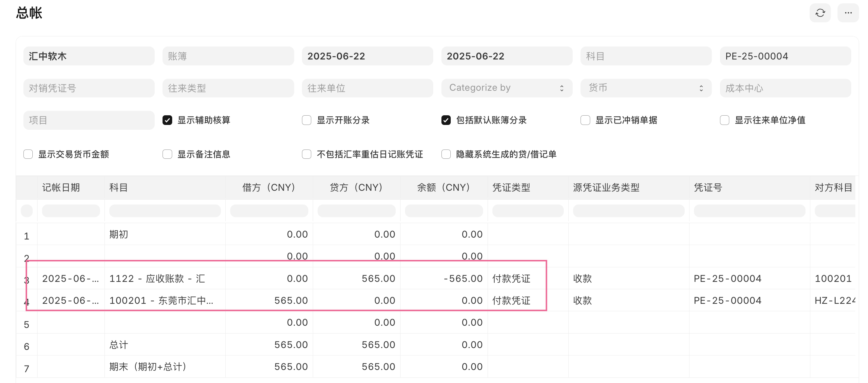Click the 记帐日期 column filter box
Image resolution: width=868 pixels, height=383 pixels.
click(71, 210)
